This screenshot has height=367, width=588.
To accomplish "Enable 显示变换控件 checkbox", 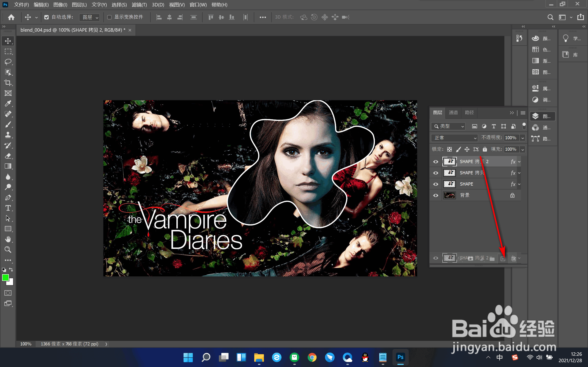I will (110, 17).
